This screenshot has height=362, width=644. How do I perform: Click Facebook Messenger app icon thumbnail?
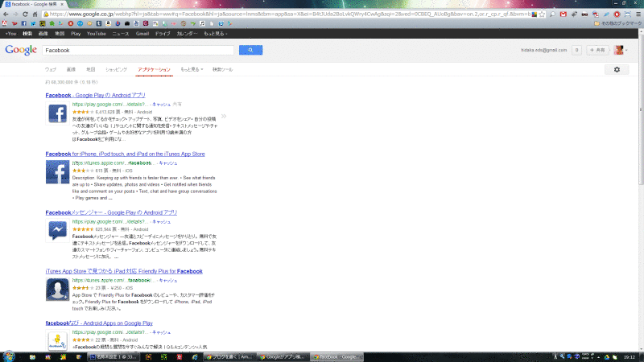57,230
